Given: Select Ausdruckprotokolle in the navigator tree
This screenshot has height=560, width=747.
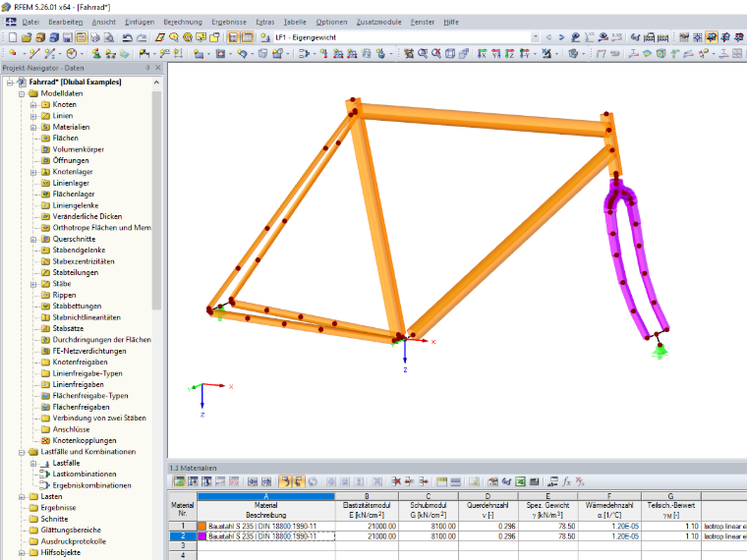Looking at the screenshot, I should point(74,541).
